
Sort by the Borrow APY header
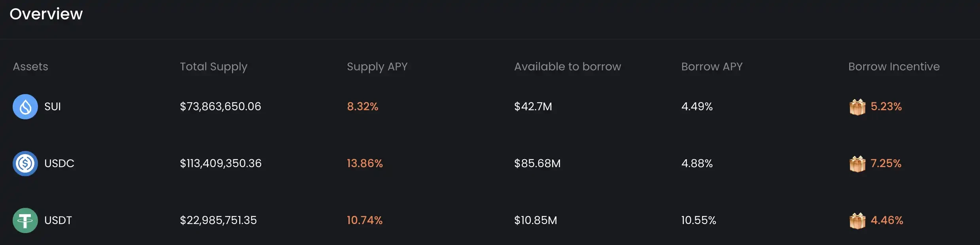click(x=711, y=67)
